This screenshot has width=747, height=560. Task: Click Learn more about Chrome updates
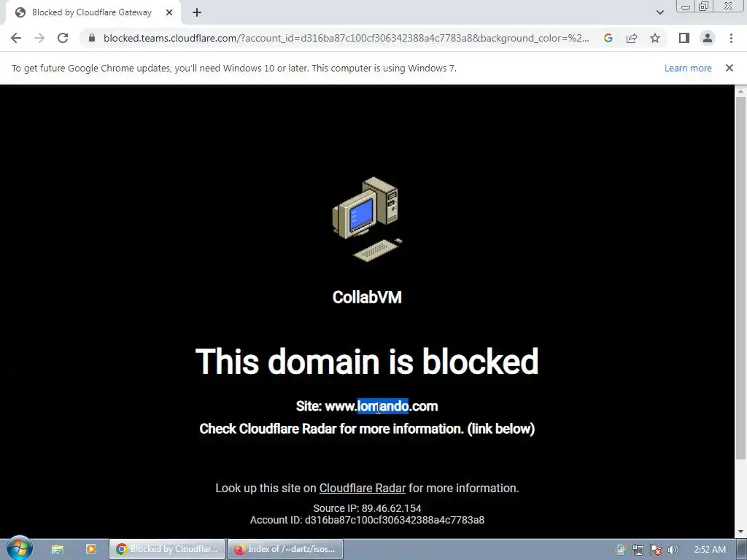(x=688, y=68)
